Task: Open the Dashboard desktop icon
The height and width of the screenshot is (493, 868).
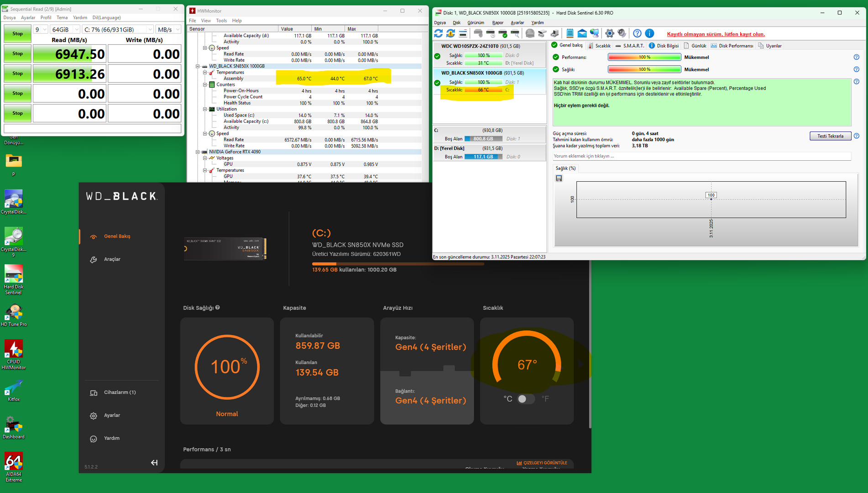Action: tap(14, 428)
